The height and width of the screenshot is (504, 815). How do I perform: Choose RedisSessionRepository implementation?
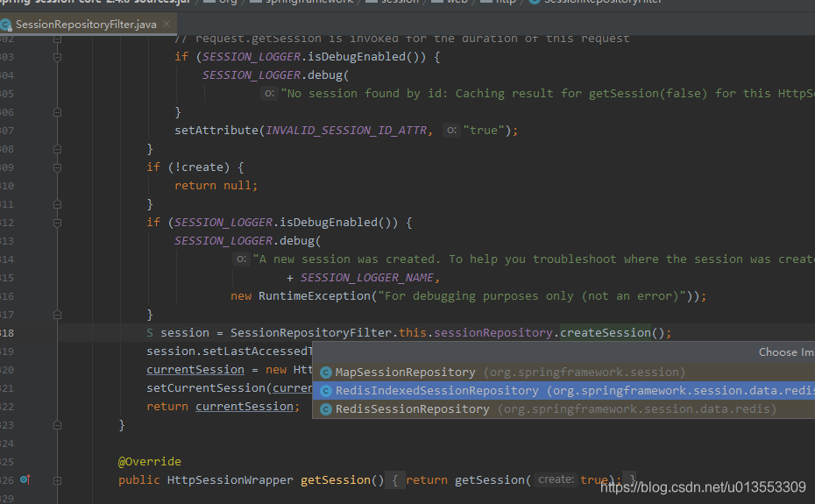pyautogui.click(x=563, y=409)
